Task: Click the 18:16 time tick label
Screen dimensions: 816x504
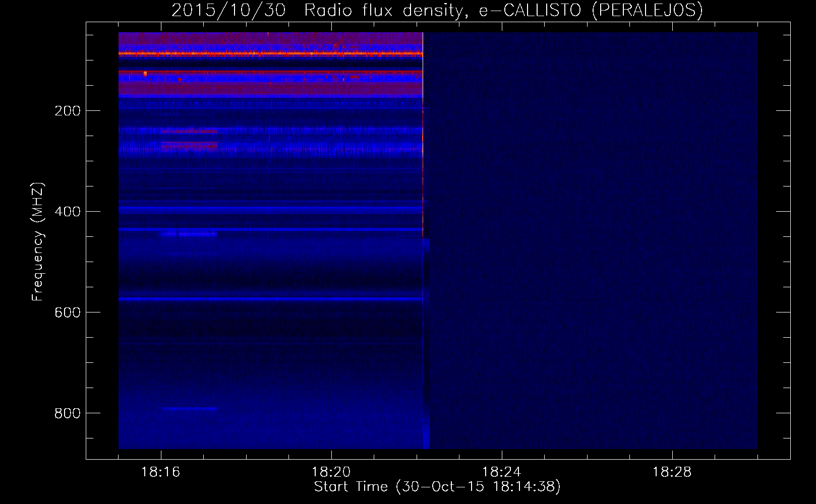Action: 161,472
